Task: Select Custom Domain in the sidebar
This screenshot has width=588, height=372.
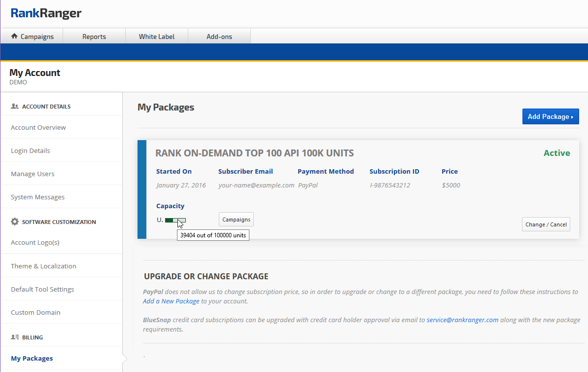Action: pyautogui.click(x=35, y=312)
